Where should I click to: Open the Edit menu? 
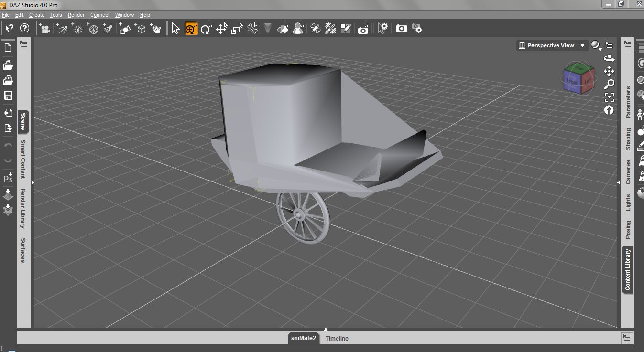pos(19,15)
